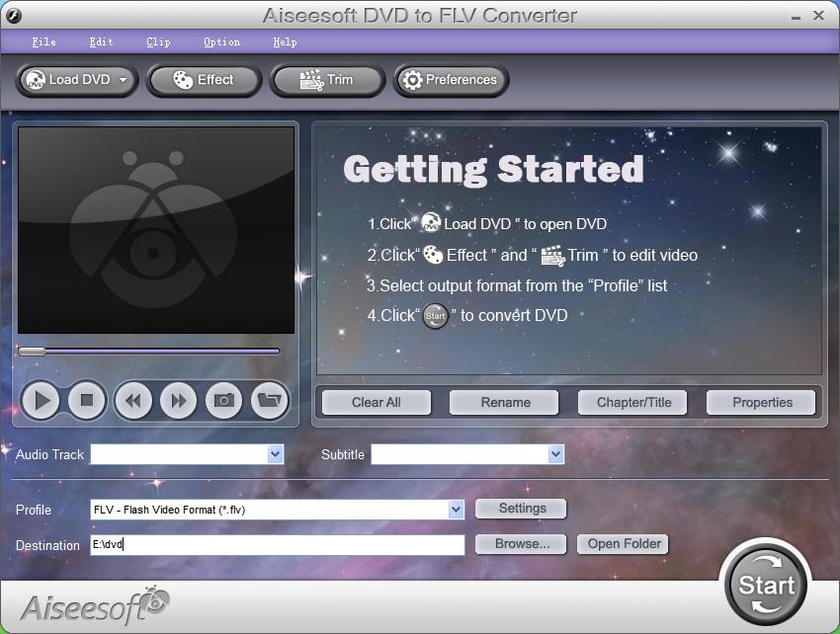Open the Trim tool
Viewport: 840px width, 634px height.
pos(327,80)
